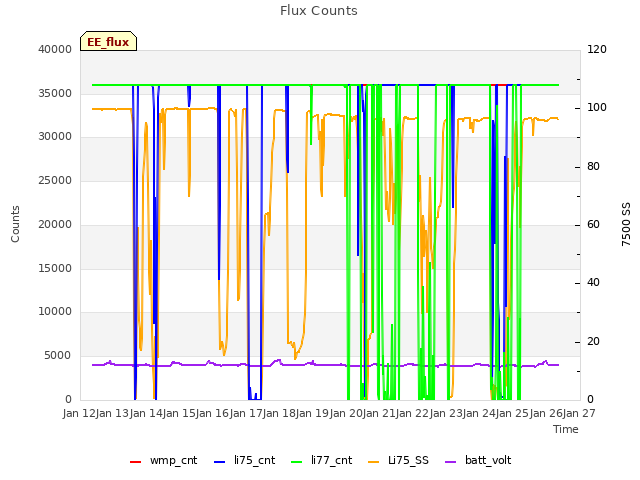
Task: Click the Flux Counts chart title
Action: click(319, 11)
